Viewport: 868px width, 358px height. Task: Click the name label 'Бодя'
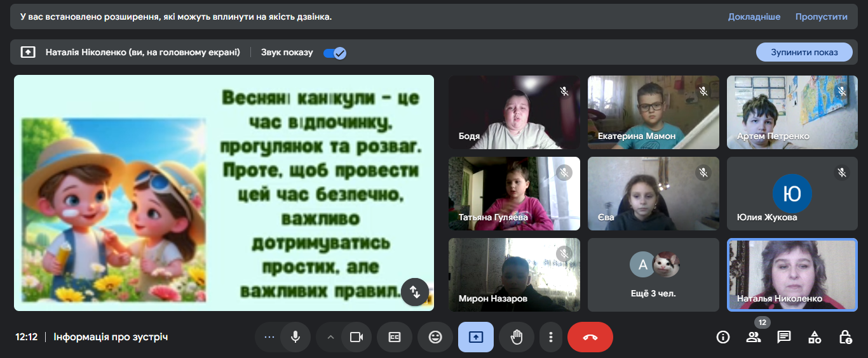click(x=469, y=136)
